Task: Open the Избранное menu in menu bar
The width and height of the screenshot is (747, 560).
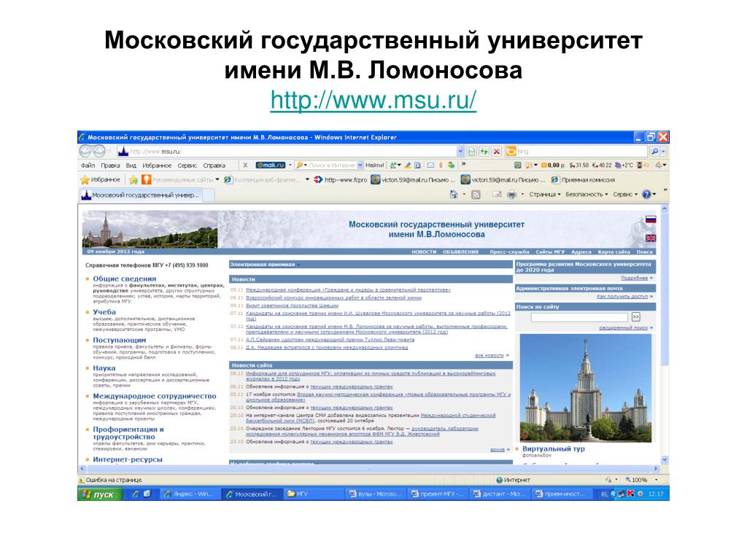Action: tap(157, 166)
